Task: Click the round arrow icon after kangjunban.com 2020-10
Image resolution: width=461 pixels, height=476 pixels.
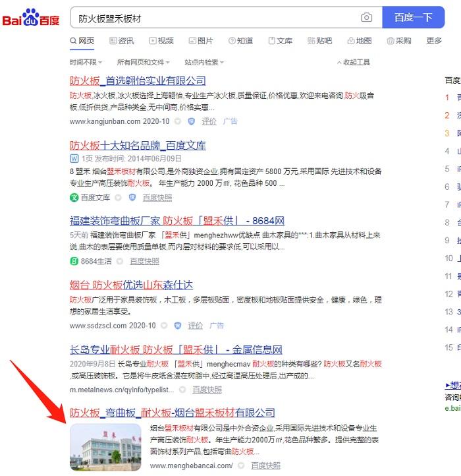Action: pos(178,121)
